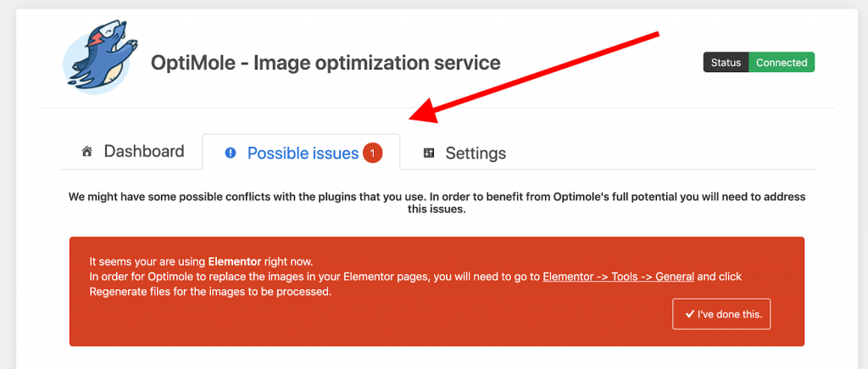Click the green Connected status badge
Screen dimensions: 868x369
point(782,63)
